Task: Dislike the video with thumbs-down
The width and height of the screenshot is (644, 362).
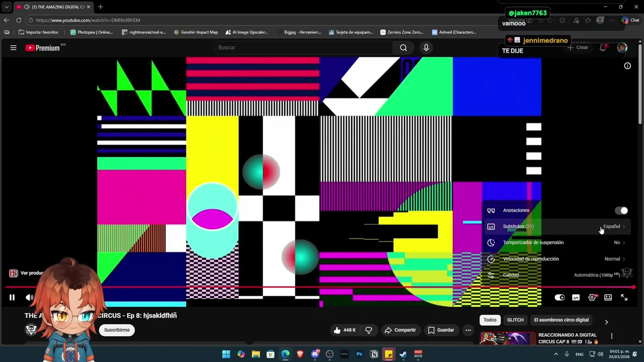Action: [369, 330]
